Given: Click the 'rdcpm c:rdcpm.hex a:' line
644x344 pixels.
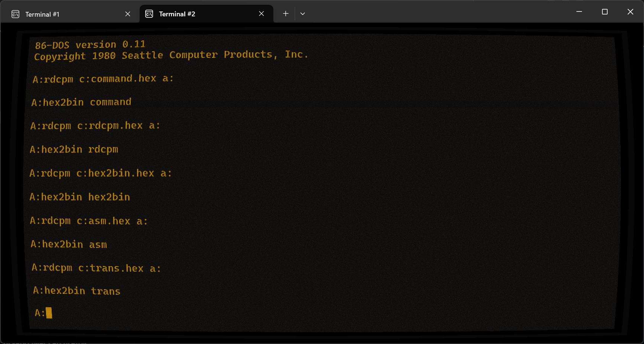Looking at the screenshot, I should pos(95,126).
